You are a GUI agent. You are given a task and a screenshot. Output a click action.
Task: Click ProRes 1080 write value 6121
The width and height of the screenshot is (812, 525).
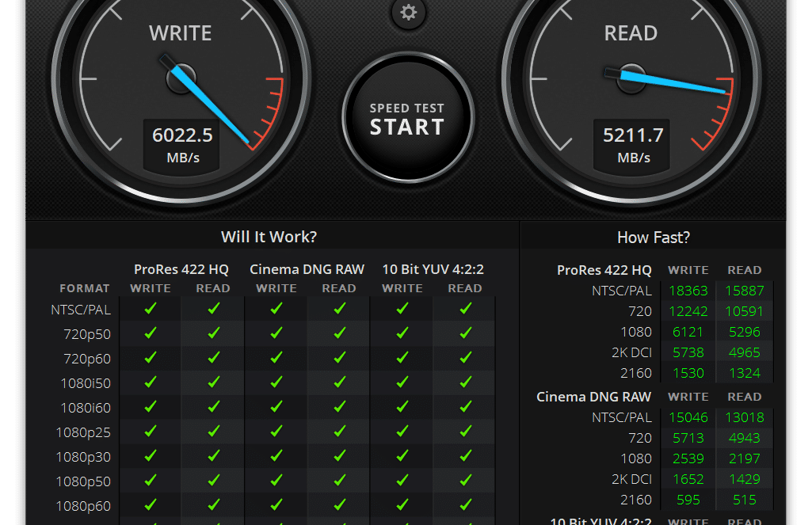[688, 332]
